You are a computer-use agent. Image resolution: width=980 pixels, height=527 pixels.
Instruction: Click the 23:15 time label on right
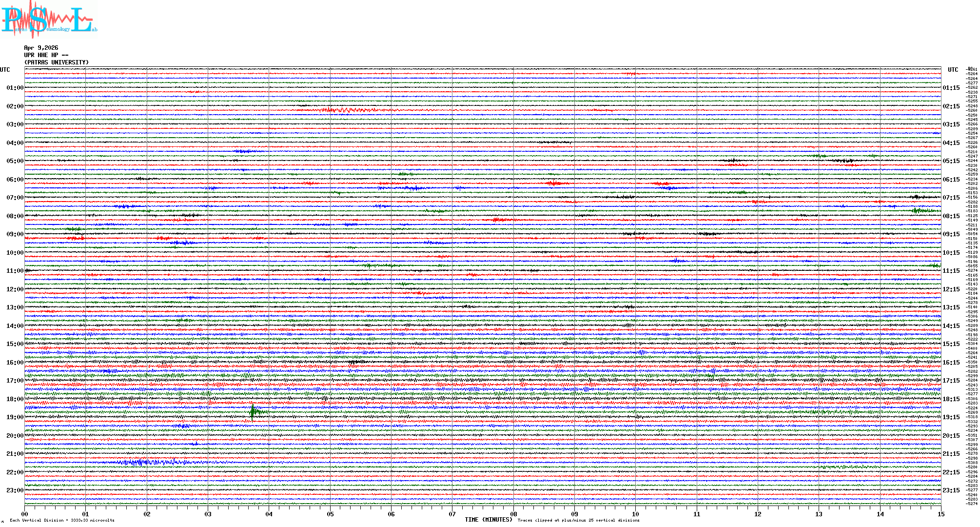[951, 490]
